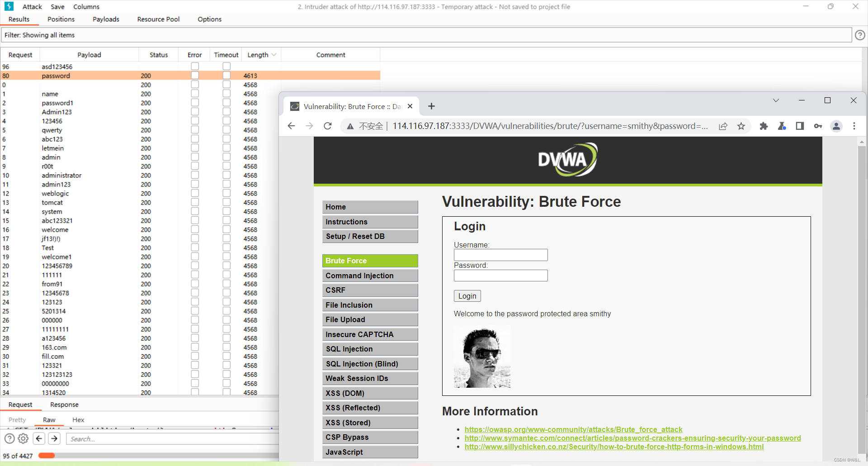
Task: Open the Save menu
Action: pos(57,7)
